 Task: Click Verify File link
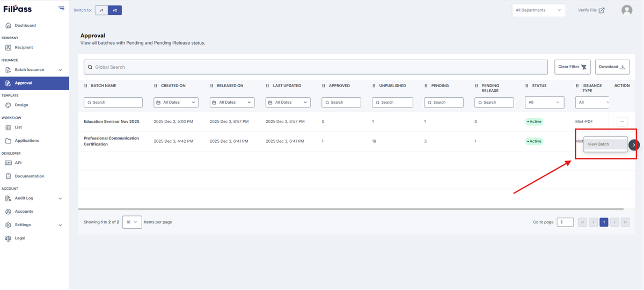pyautogui.click(x=591, y=10)
